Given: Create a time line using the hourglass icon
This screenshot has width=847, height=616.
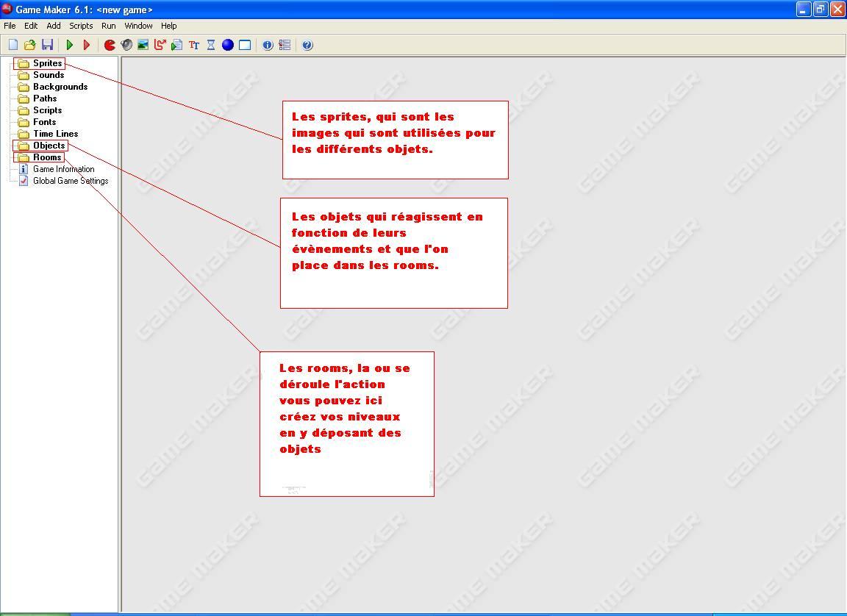Looking at the screenshot, I should [x=211, y=45].
